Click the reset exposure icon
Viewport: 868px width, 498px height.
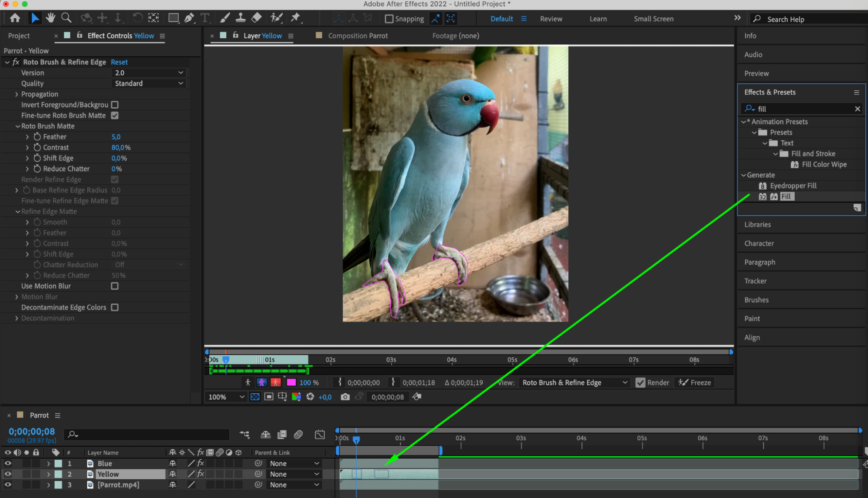[x=310, y=397]
